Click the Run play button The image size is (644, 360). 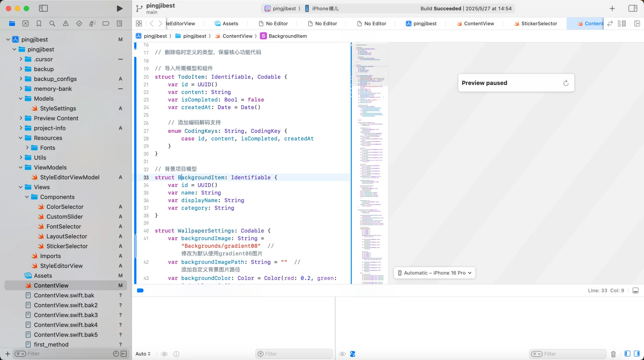pyautogui.click(x=119, y=8)
